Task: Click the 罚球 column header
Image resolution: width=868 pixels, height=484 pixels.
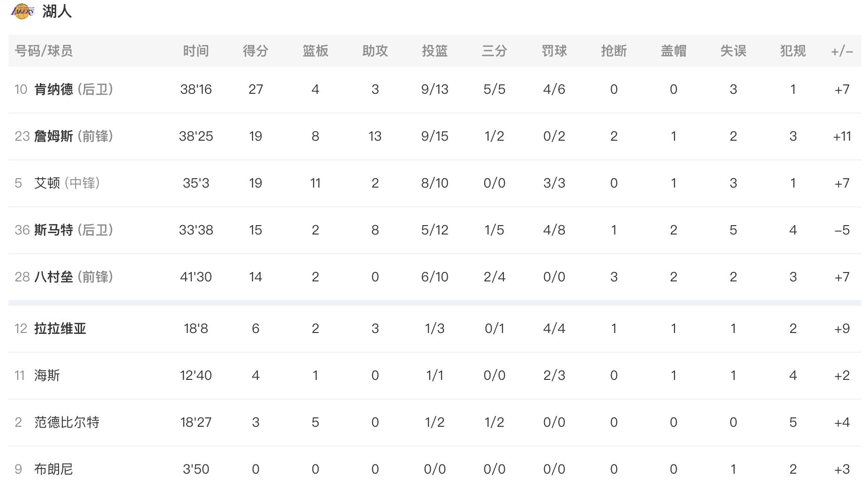Action: point(554,51)
